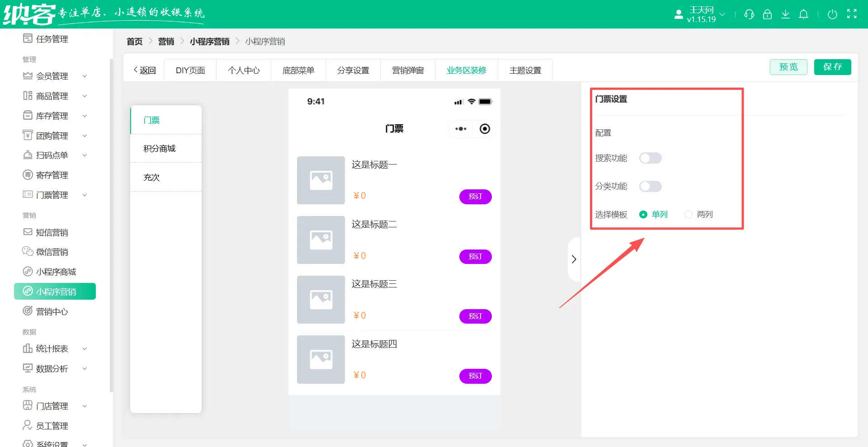Image resolution: width=868 pixels, height=447 pixels.
Task: Click the 预览 button
Action: click(788, 67)
